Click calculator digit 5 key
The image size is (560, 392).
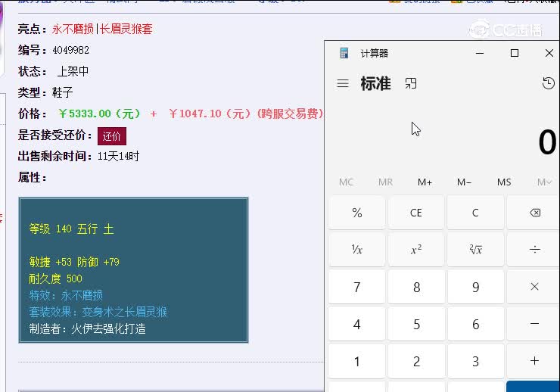pos(416,324)
